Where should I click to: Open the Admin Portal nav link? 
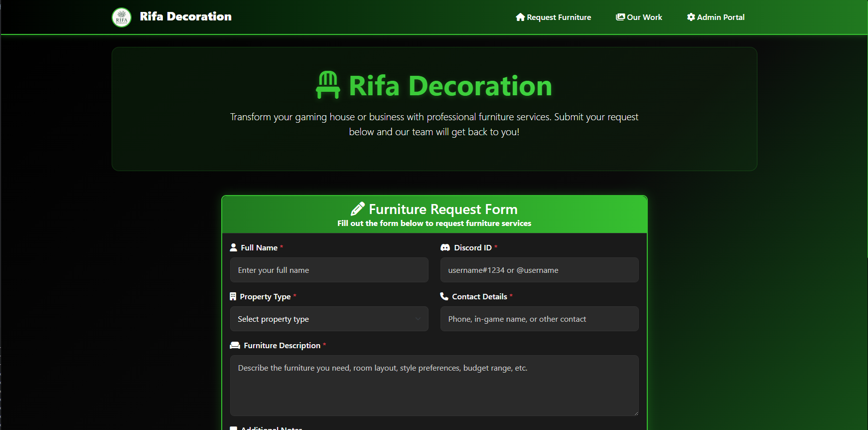(x=716, y=17)
